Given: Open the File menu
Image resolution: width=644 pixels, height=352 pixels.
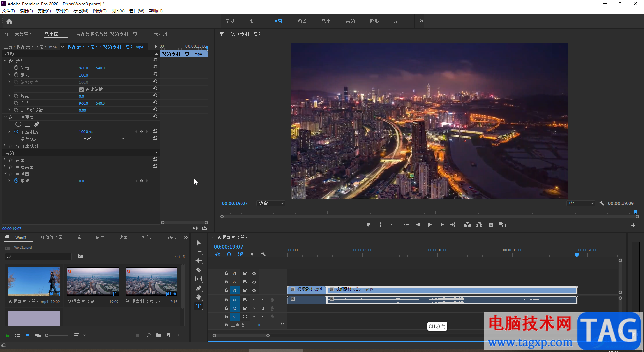Looking at the screenshot, I should [x=8, y=11].
